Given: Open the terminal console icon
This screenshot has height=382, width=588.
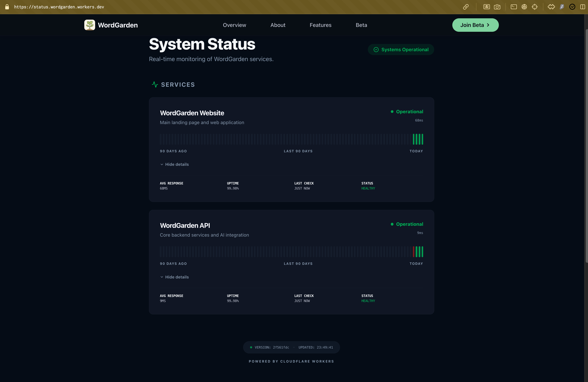Looking at the screenshot, I should tap(514, 7).
